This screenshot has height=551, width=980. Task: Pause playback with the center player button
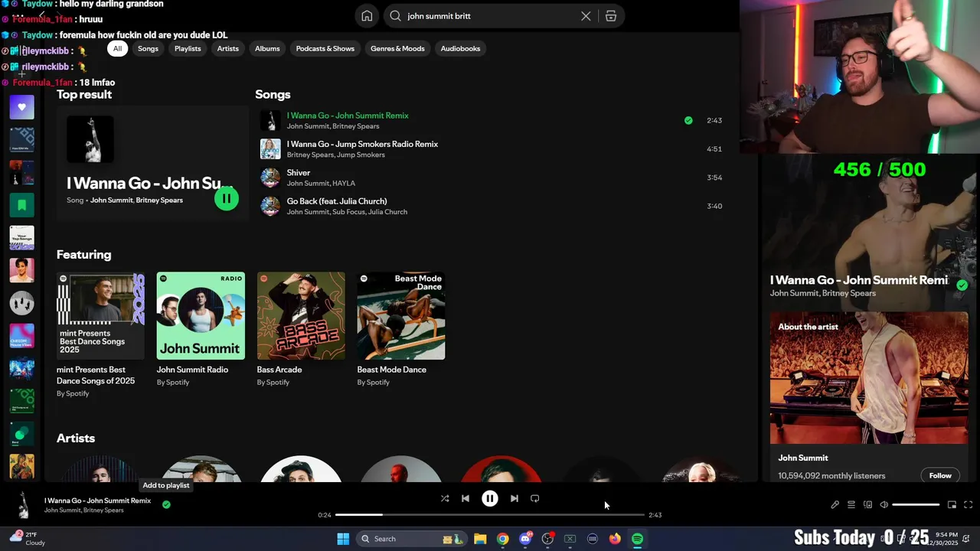(x=490, y=498)
